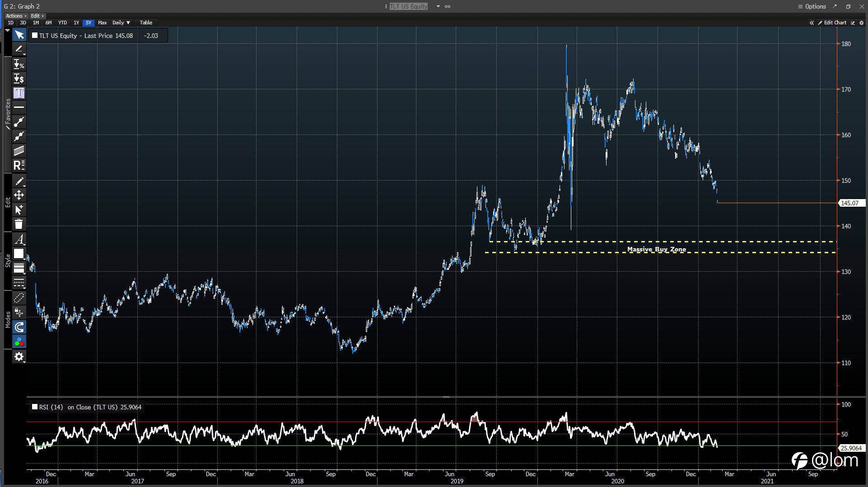The height and width of the screenshot is (487, 868).
Task: Toggle the TLT US Equity series checkbox
Action: [x=35, y=35]
